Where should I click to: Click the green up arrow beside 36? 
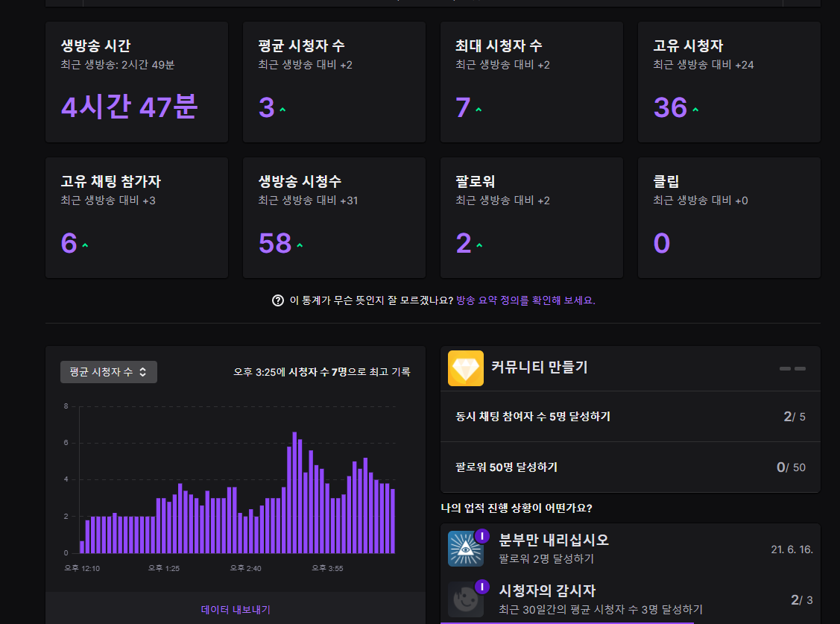(x=695, y=110)
